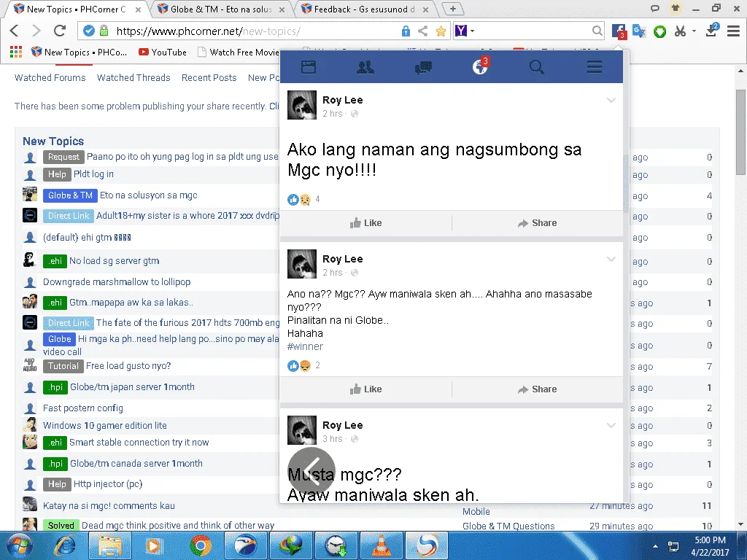Click the Tutorial prefix tag
Viewport: 747px width, 560px height.
(x=63, y=366)
